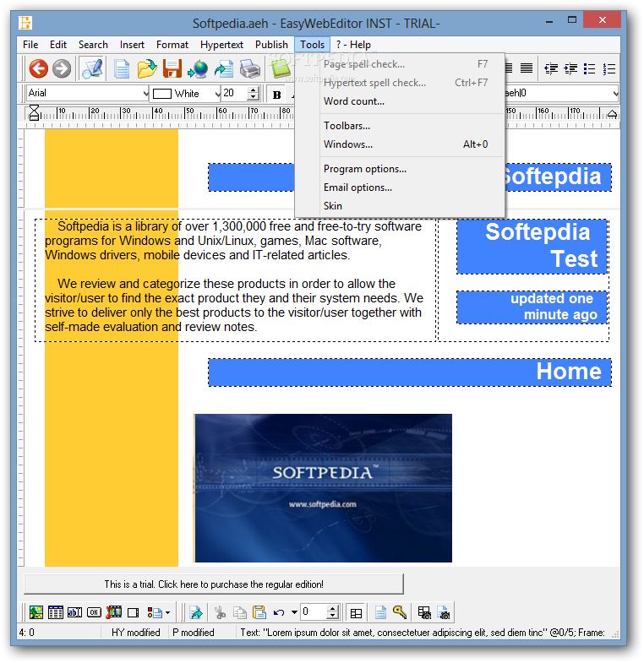This screenshot has width=644, height=663.
Task: Click the bottom toolbar numeric field showing 0
Action: 313,611
